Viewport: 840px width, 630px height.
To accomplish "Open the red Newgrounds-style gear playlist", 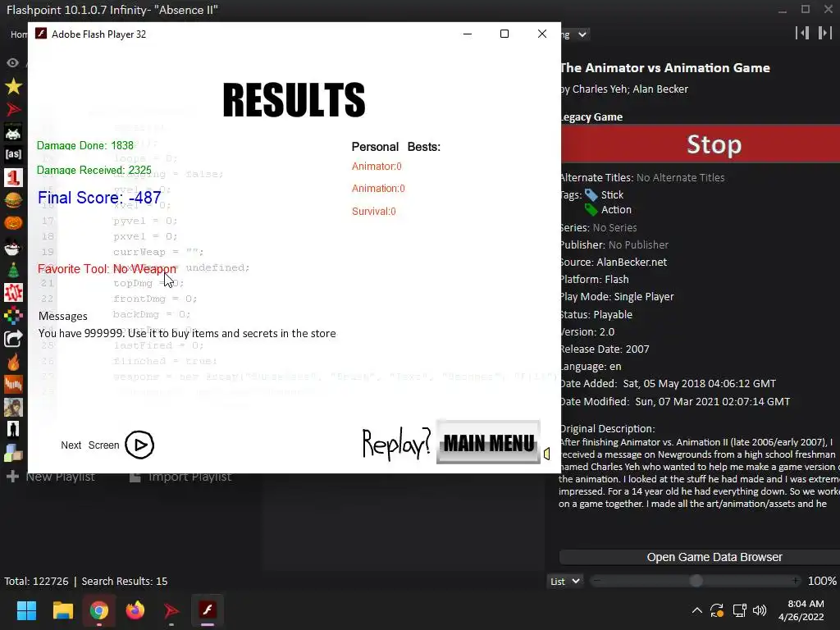I will click(13, 293).
